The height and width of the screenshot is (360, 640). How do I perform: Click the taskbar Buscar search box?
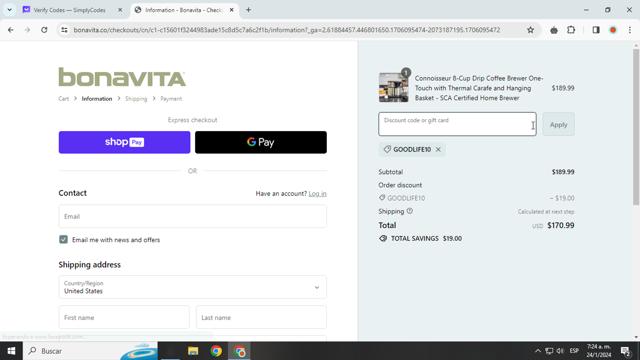91,351
